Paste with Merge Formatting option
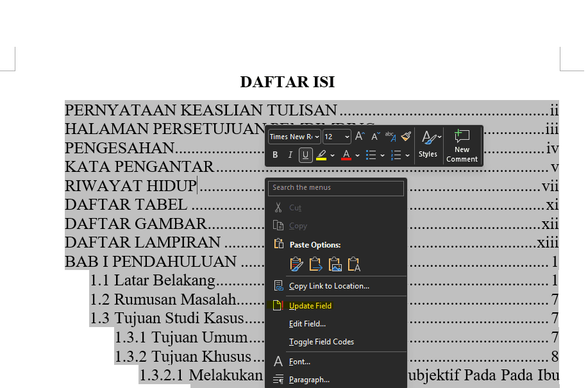The image size is (588, 388). click(315, 264)
